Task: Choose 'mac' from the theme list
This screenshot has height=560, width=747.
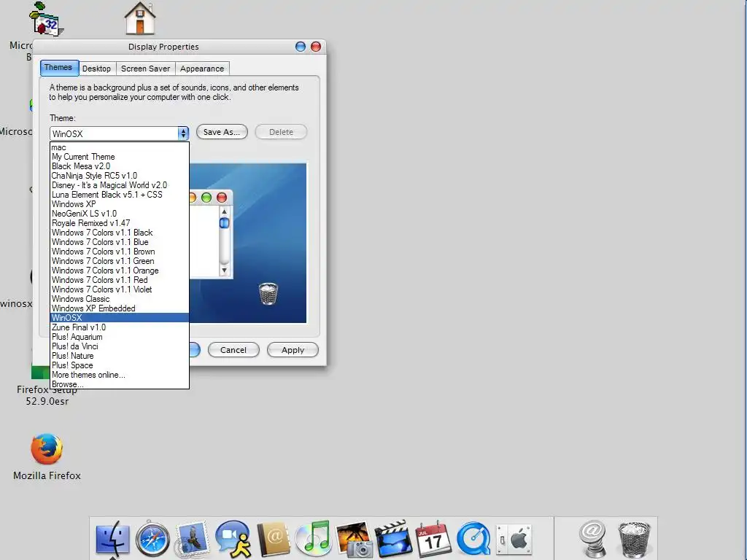Action: (x=120, y=147)
